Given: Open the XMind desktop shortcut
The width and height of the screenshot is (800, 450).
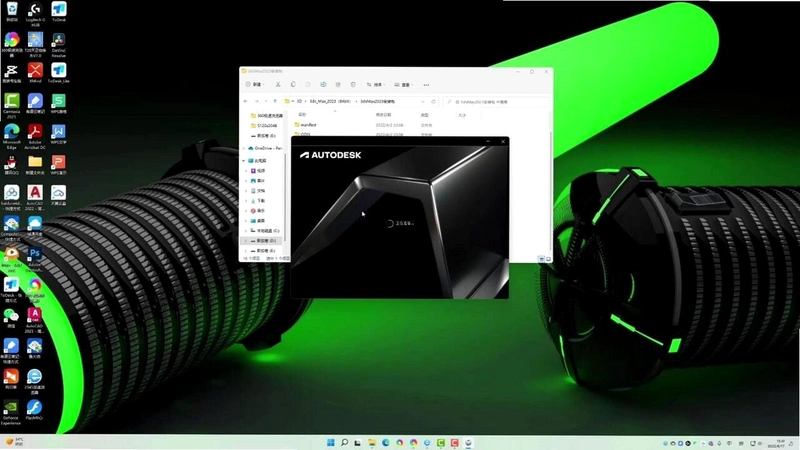Looking at the screenshot, I should [35, 72].
